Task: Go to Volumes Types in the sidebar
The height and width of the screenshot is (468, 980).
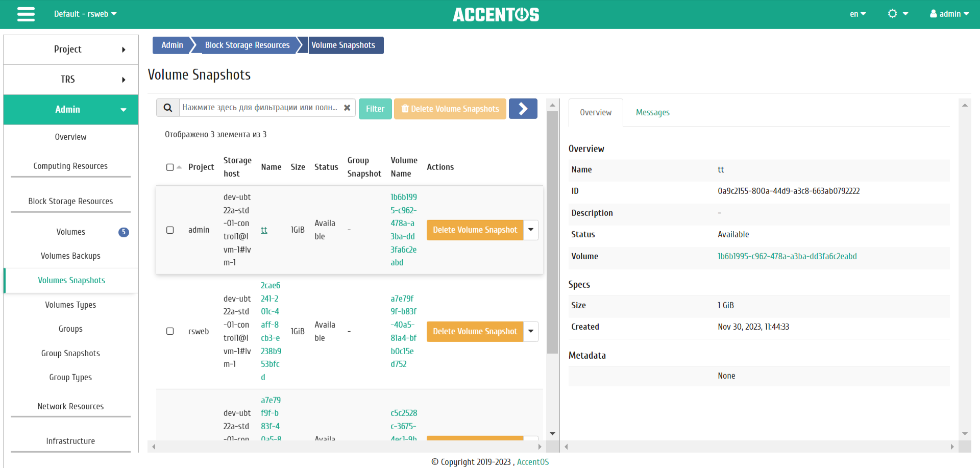Action: [x=71, y=305]
